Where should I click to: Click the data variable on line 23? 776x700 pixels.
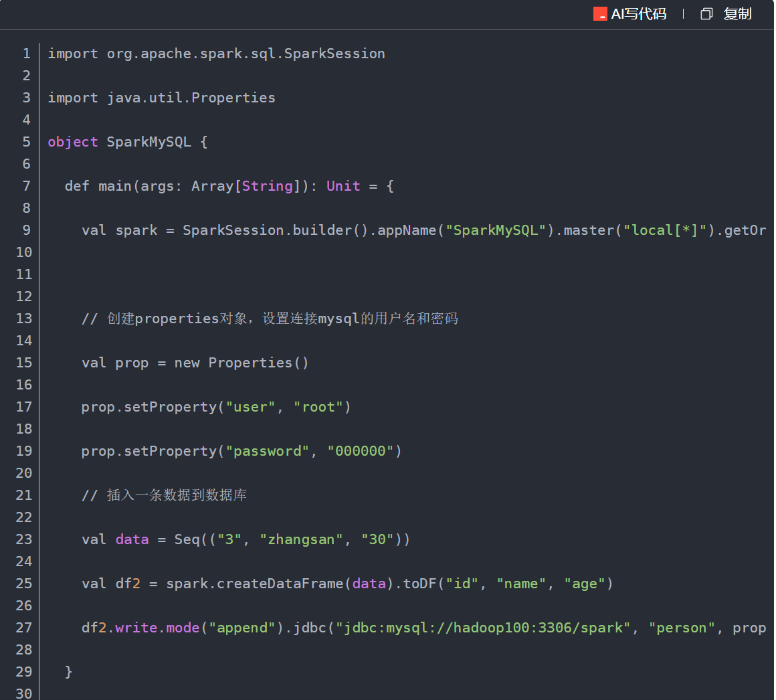tap(131, 539)
